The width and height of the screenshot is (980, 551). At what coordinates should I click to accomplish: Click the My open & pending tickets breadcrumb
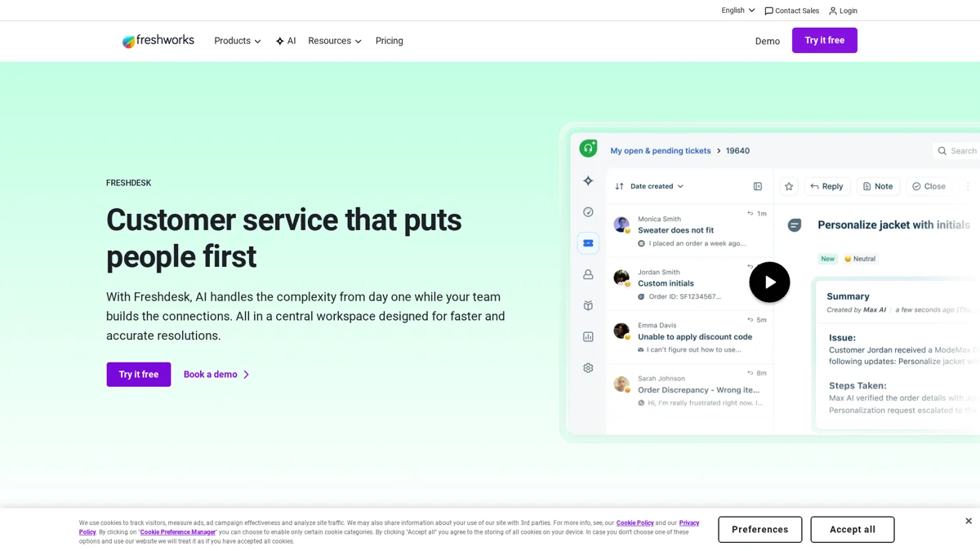[661, 151]
